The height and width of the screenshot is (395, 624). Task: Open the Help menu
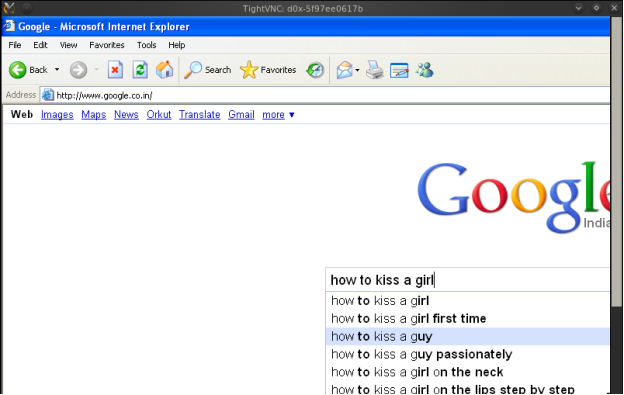click(x=176, y=45)
